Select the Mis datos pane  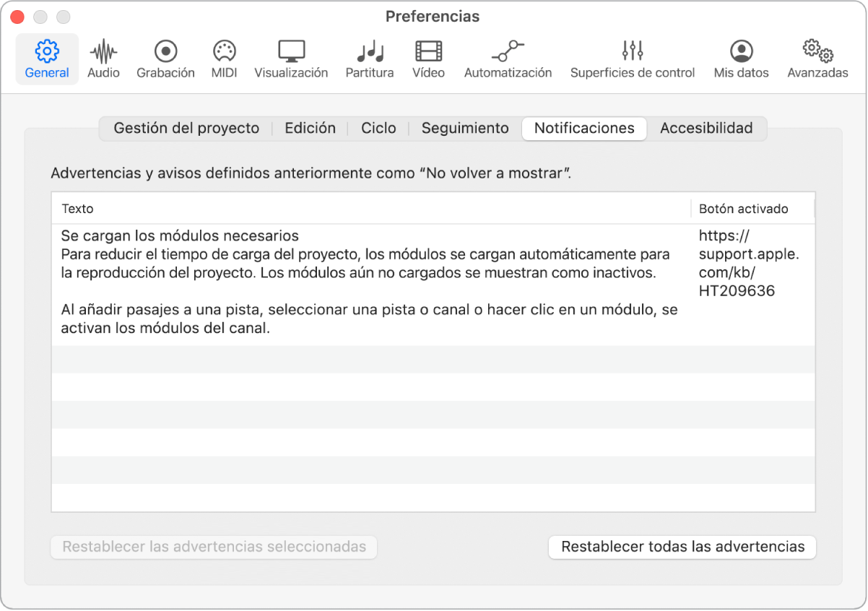tap(740, 58)
